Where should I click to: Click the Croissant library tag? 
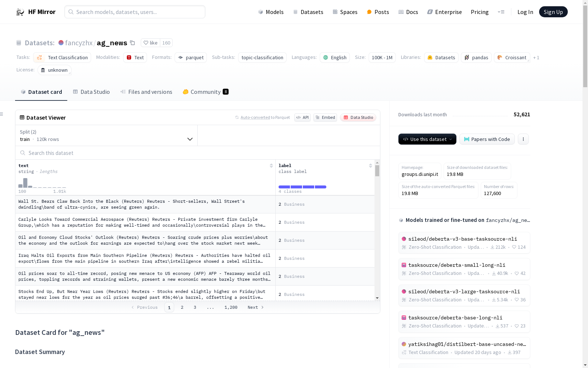[512, 57]
